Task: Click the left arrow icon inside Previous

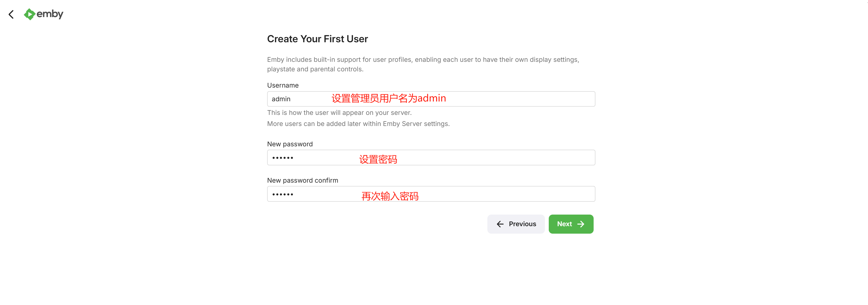Action: pos(500,224)
